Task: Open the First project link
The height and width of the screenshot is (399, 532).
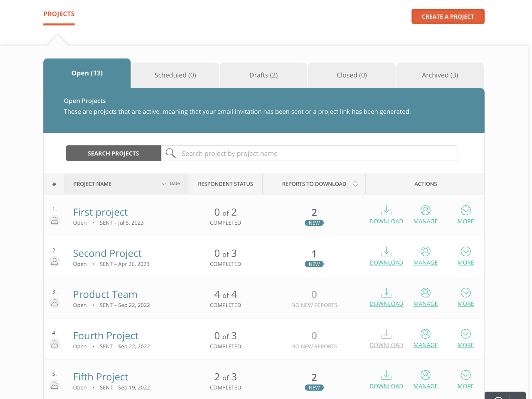Action: pos(100,212)
